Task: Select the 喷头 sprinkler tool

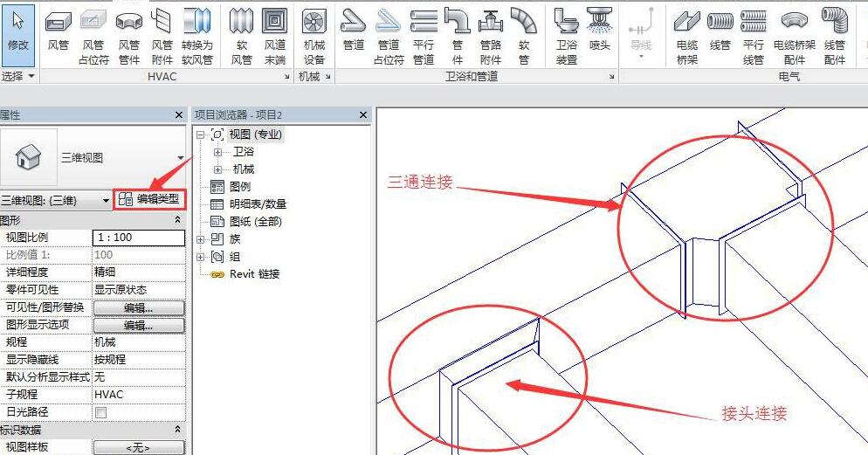Action: click(600, 31)
